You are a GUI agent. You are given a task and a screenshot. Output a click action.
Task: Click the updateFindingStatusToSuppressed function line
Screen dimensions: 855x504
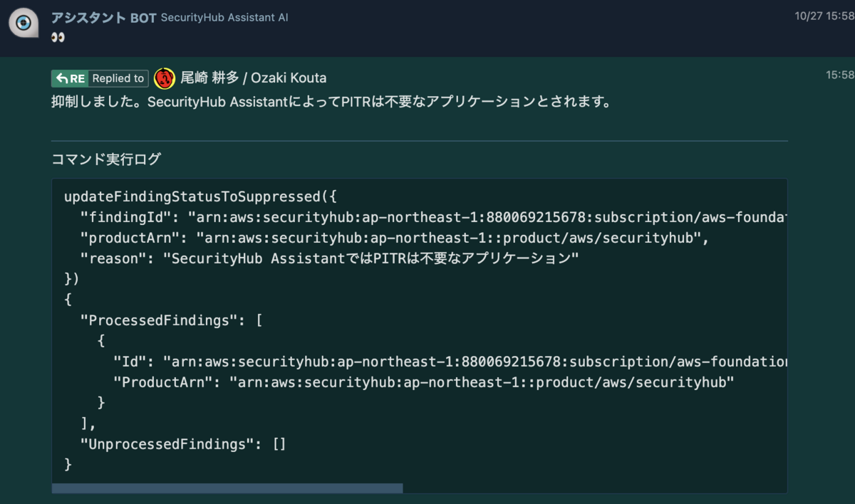click(199, 196)
